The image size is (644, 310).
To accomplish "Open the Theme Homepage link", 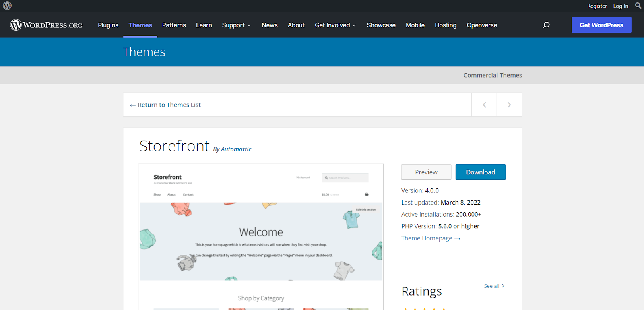I will click(x=431, y=238).
